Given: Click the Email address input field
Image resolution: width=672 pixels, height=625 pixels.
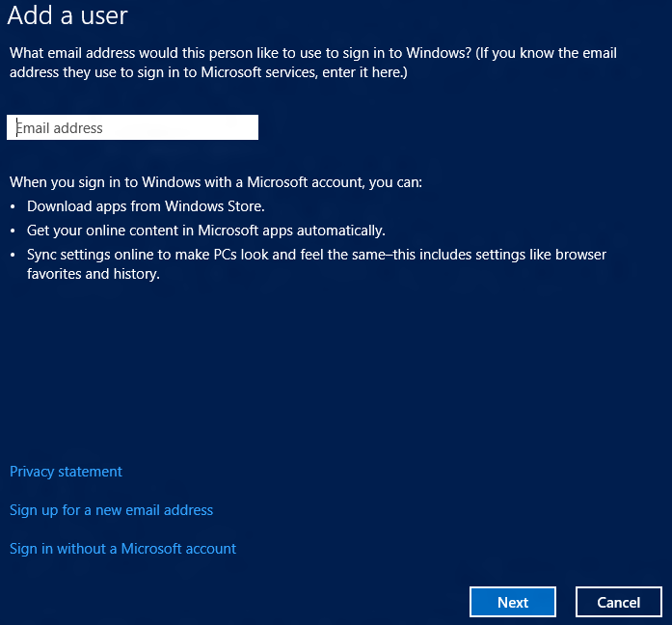Looking at the screenshot, I should coord(132,127).
